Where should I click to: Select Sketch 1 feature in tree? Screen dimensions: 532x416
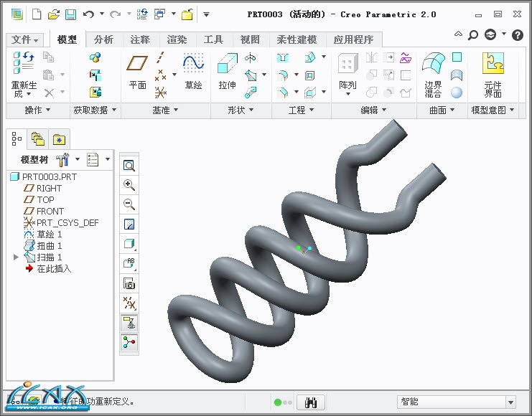[43, 235]
